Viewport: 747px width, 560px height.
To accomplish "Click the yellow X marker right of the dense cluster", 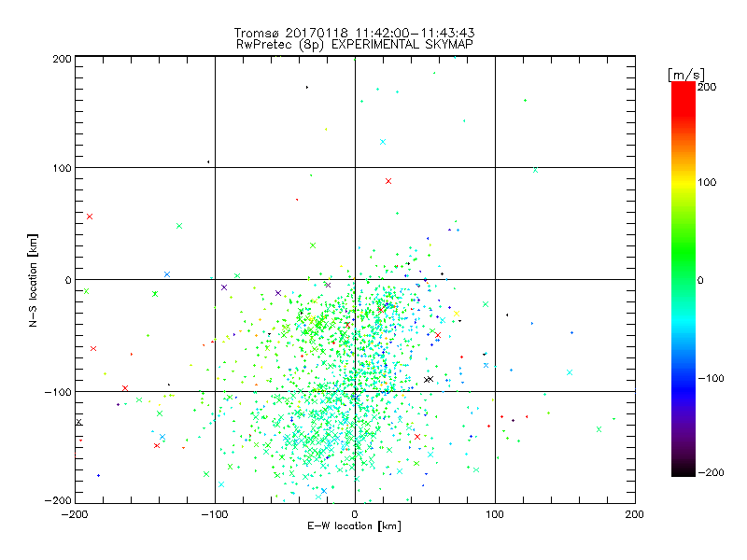I will (457, 314).
